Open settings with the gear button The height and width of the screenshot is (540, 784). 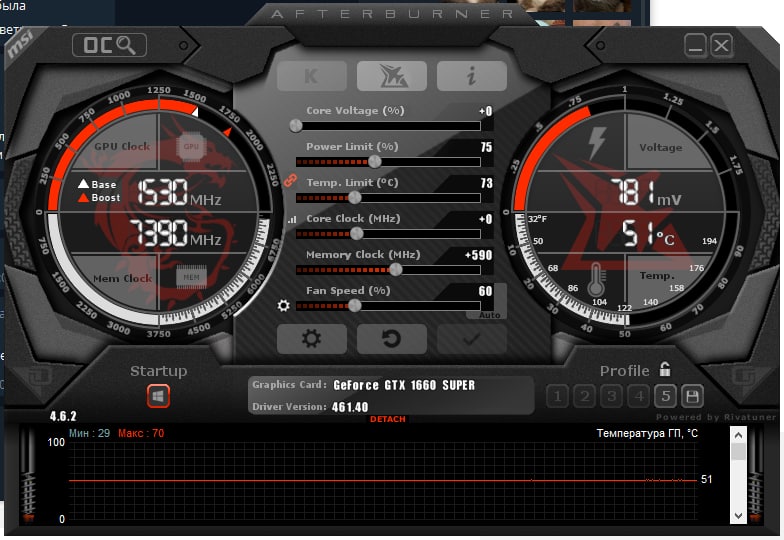[x=312, y=338]
